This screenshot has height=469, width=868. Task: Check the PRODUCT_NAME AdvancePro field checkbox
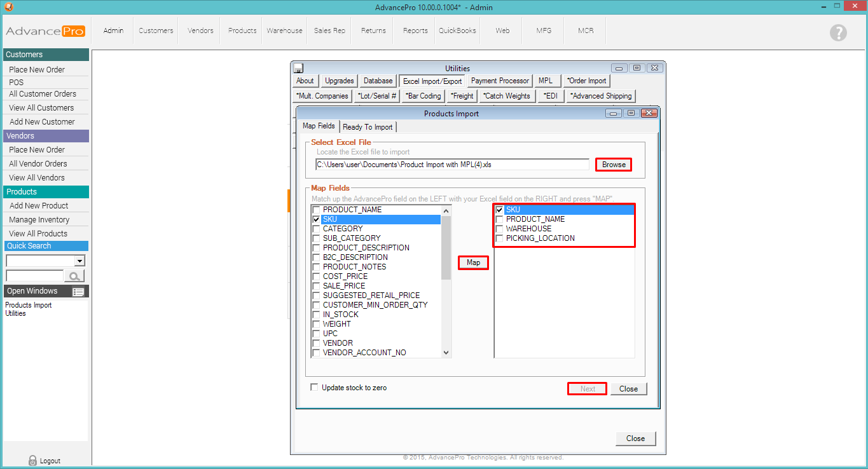[316, 210]
